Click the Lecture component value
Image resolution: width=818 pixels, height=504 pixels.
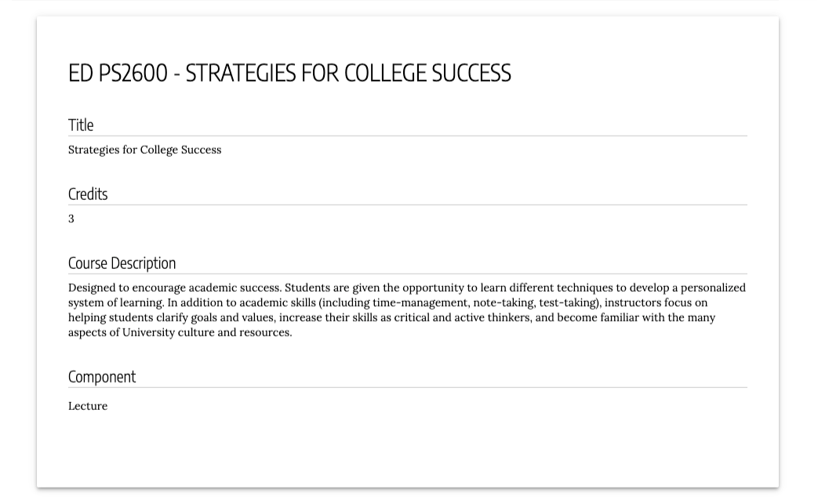point(88,406)
